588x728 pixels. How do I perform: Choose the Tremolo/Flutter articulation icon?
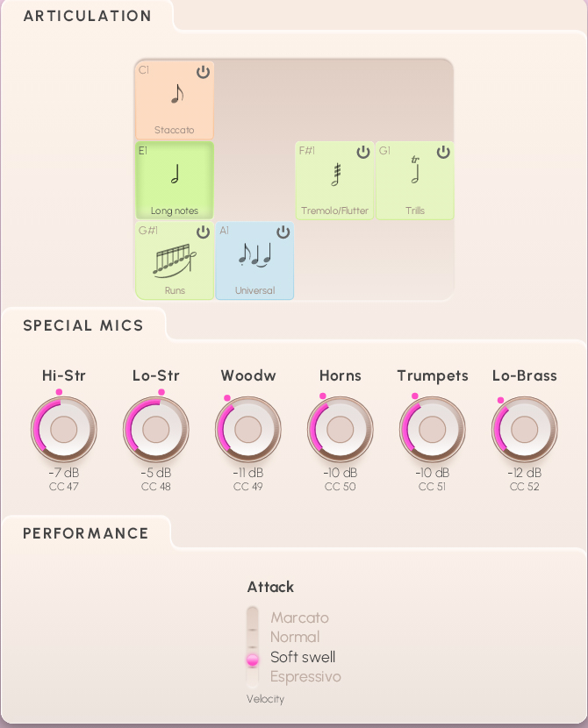coord(334,175)
